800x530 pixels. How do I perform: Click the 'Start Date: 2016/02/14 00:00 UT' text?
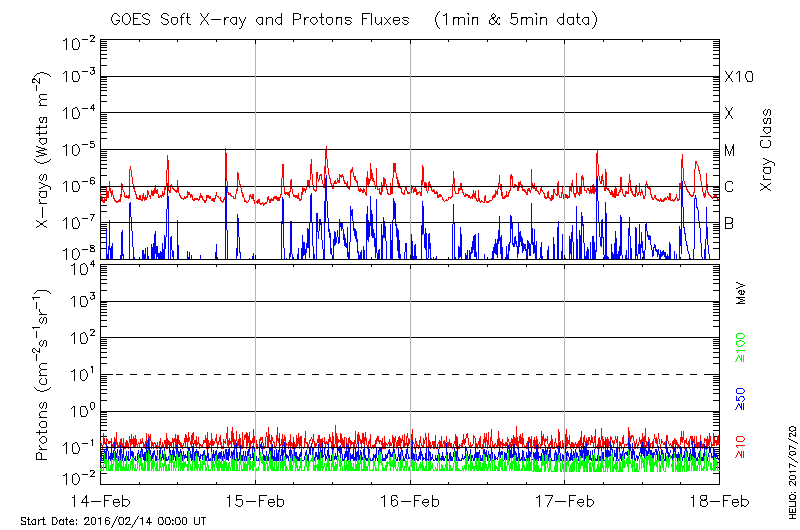[113, 521]
